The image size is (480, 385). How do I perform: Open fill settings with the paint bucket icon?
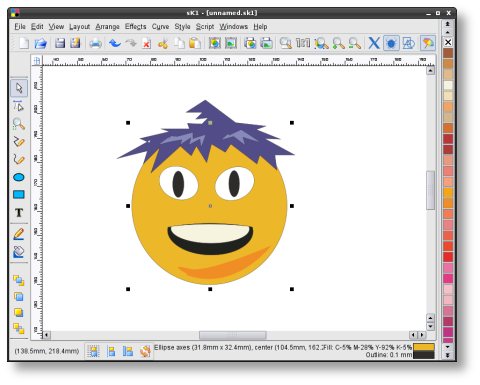coord(19,252)
